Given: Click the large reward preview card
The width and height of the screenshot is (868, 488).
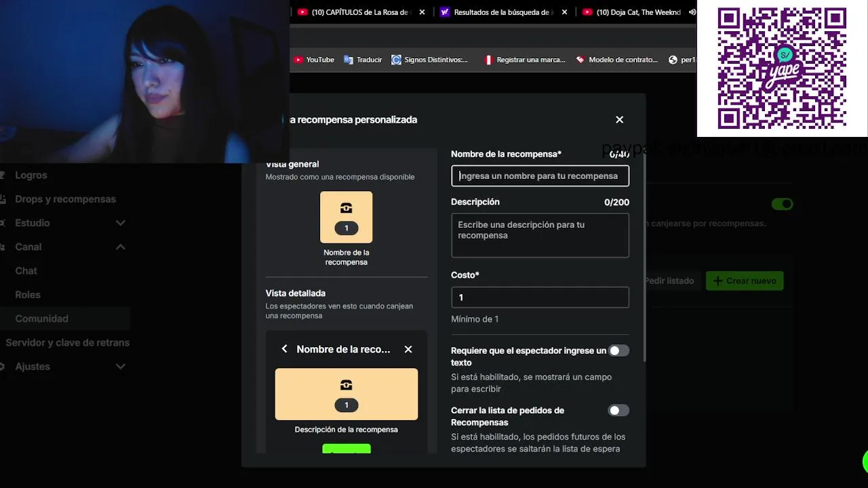Looking at the screenshot, I should click(x=346, y=394).
